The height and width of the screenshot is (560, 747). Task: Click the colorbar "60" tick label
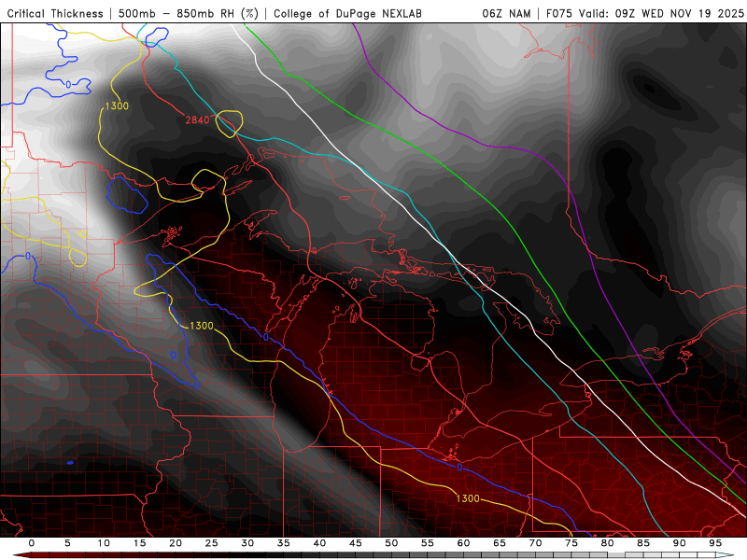click(463, 543)
